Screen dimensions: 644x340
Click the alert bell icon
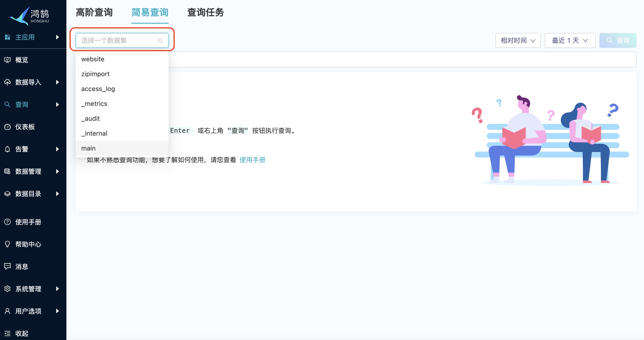(7, 149)
